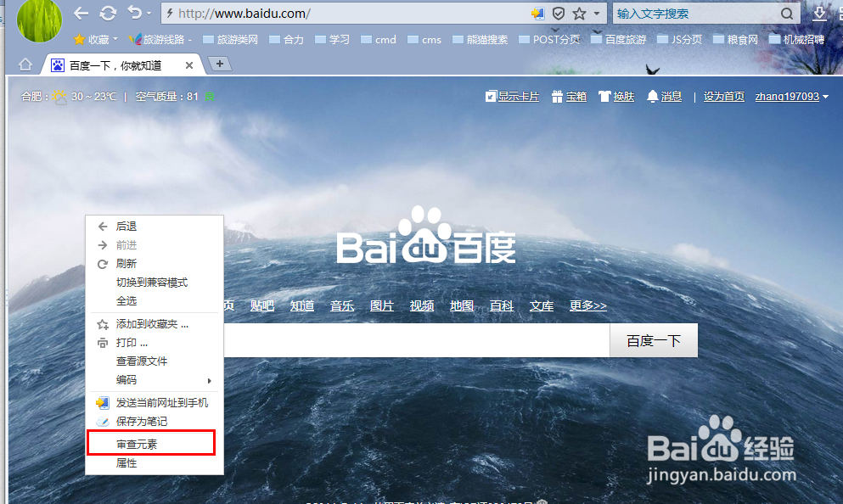
Task: Open the 旅游类网 bookmark folder
Action: [230, 39]
